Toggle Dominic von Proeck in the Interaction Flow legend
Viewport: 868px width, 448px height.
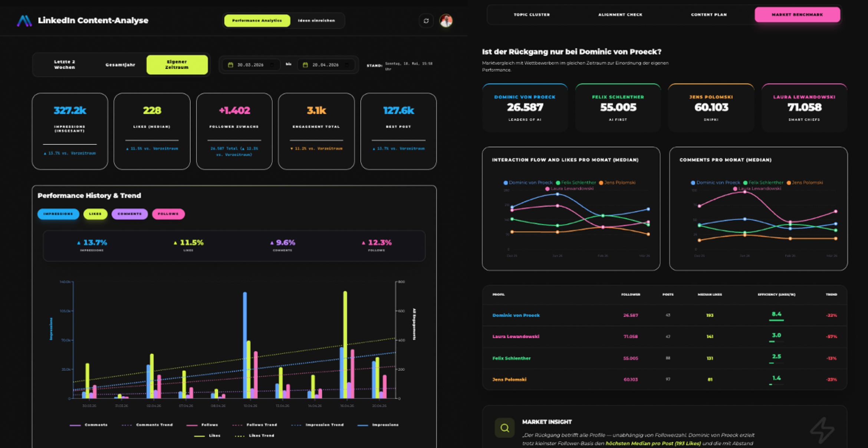click(x=528, y=182)
